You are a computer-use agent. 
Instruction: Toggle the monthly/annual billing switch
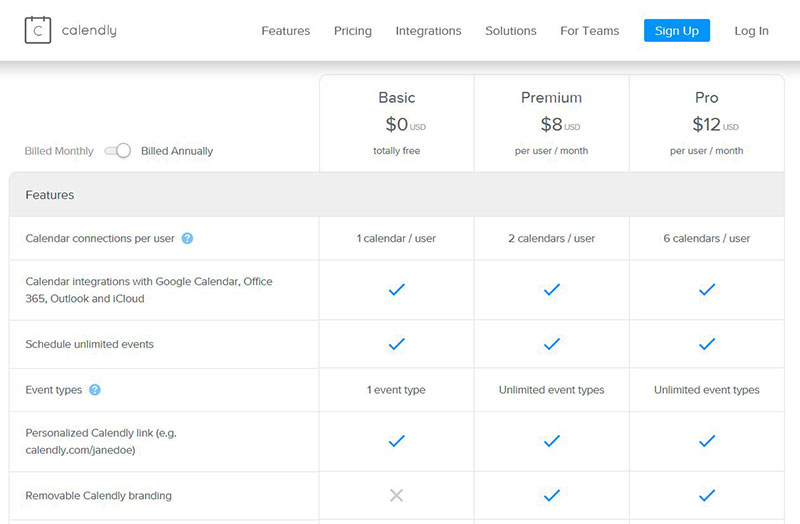pyautogui.click(x=118, y=151)
